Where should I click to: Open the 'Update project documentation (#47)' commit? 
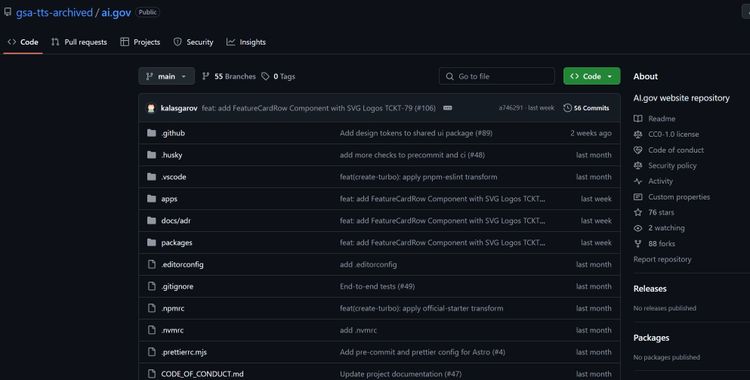401,374
